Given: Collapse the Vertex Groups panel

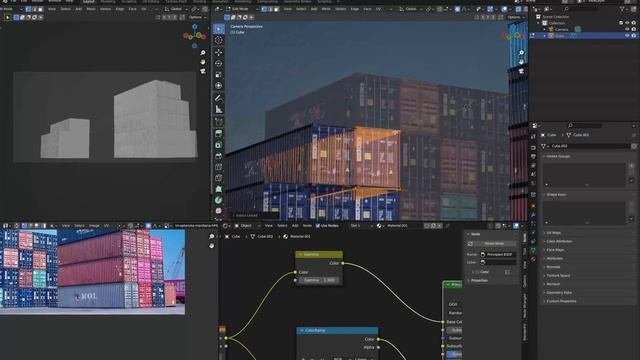Looking at the screenshot, I should point(558,156).
